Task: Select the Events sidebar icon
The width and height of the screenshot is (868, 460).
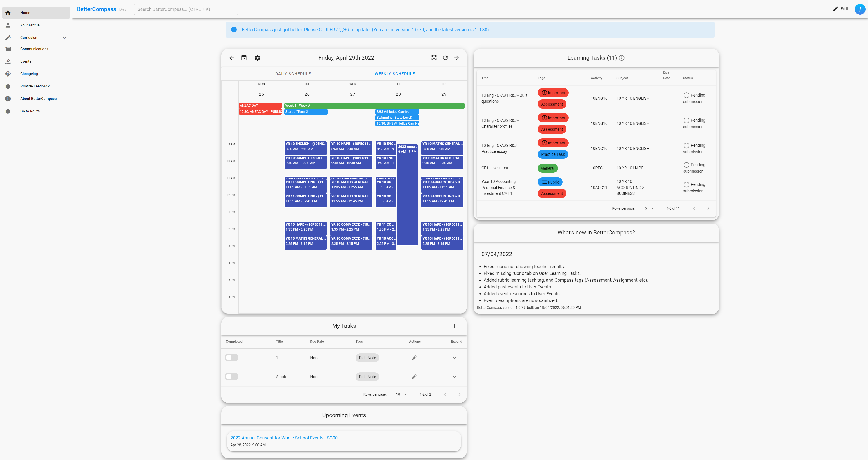Action: coord(8,61)
